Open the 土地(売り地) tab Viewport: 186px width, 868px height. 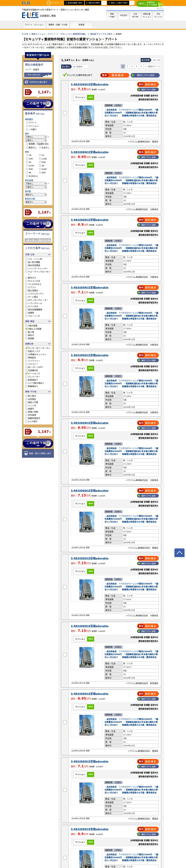tap(135, 15)
